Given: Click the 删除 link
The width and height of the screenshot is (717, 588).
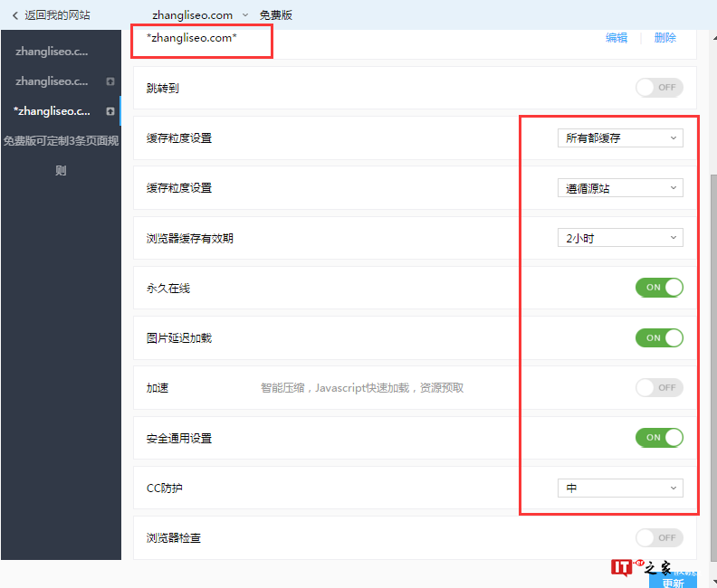Looking at the screenshot, I should (x=665, y=38).
